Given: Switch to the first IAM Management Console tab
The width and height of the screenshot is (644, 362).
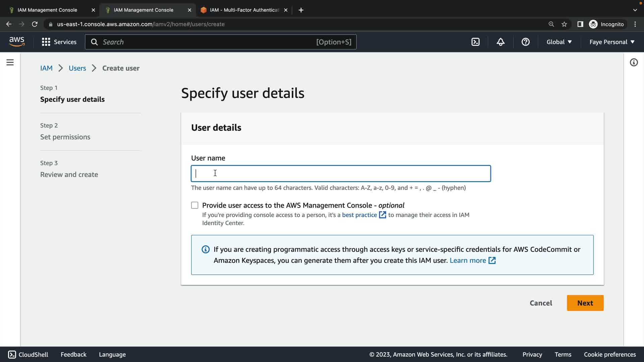Looking at the screenshot, I should pyautogui.click(x=47, y=10).
